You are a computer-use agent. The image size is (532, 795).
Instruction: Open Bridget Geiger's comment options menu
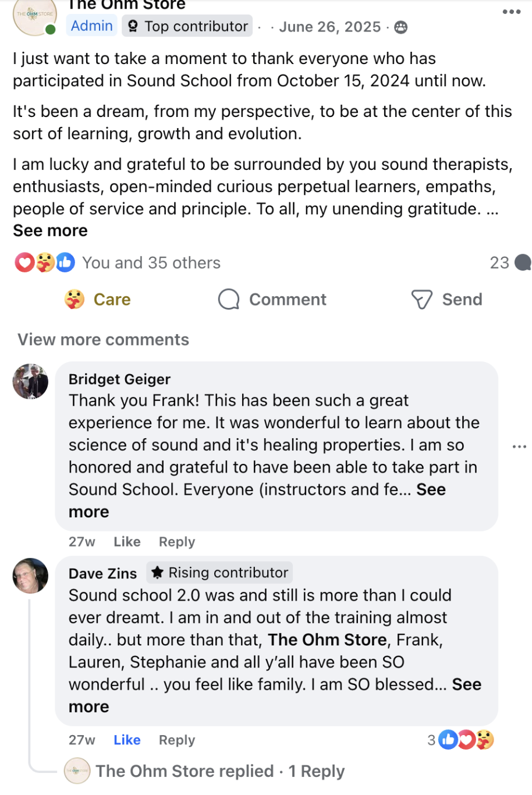coord(519,446)
